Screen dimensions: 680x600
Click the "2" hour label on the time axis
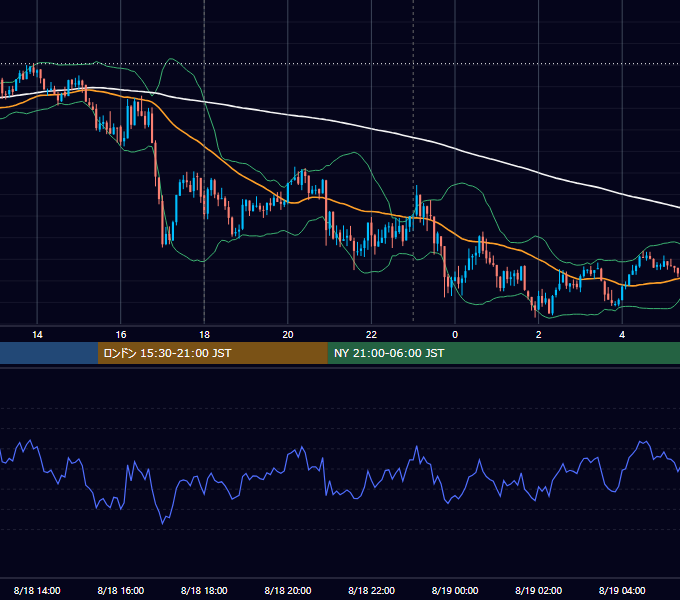point(539,335)
